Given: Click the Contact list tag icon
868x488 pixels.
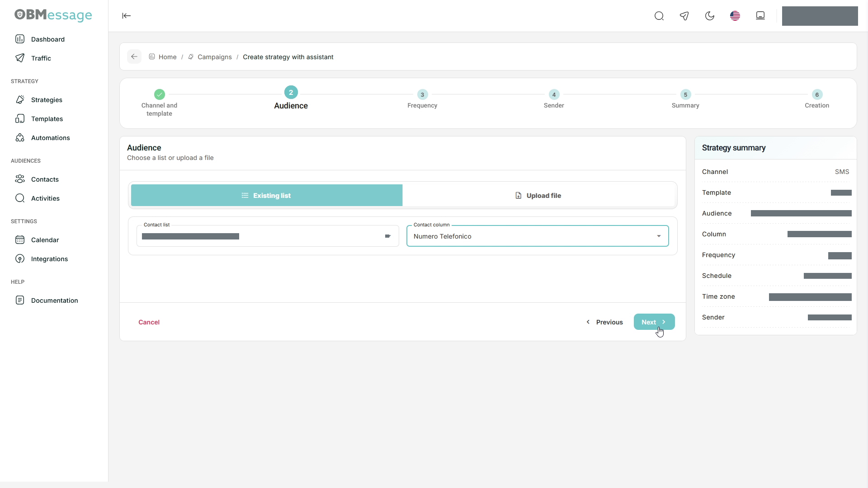Looking at the screenshot, I should click(x=388, y=236).
